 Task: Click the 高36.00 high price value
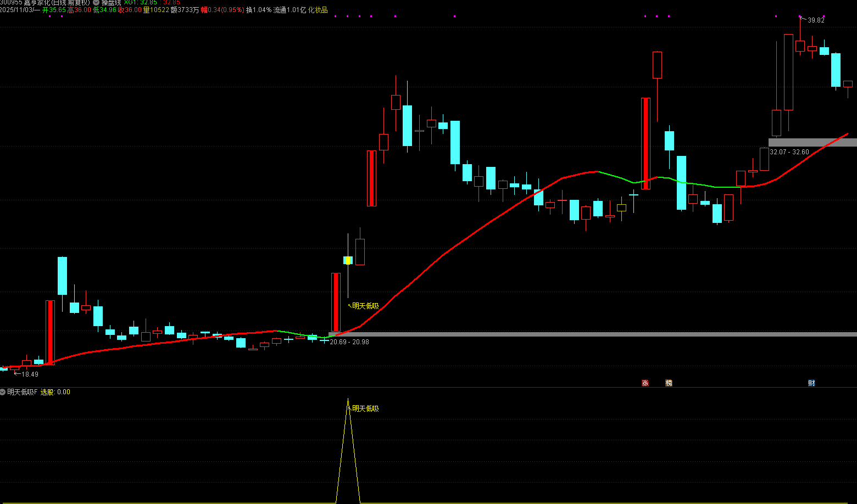(x=79, y=10)
